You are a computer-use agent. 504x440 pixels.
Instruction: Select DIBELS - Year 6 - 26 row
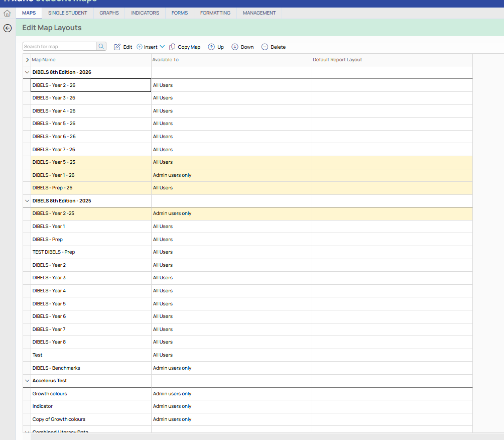pyautogui.click(x=247, y=137)
